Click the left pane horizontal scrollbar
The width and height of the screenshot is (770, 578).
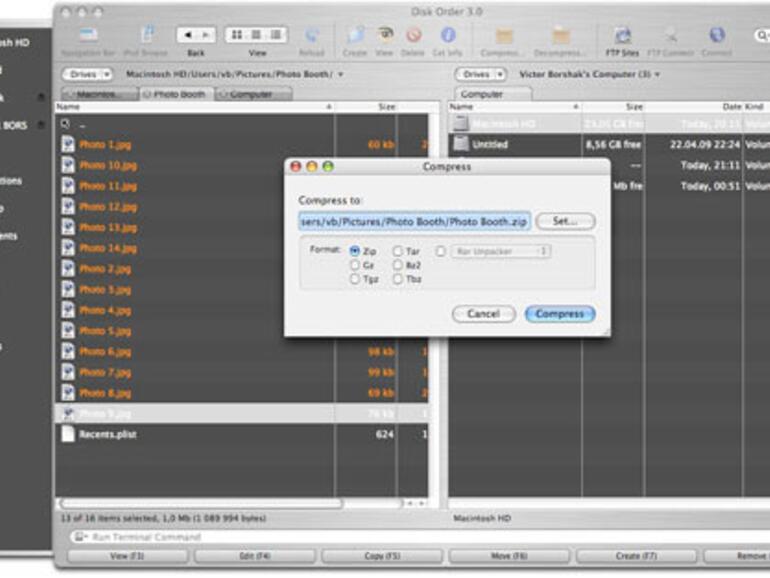[x=200, y=503]
